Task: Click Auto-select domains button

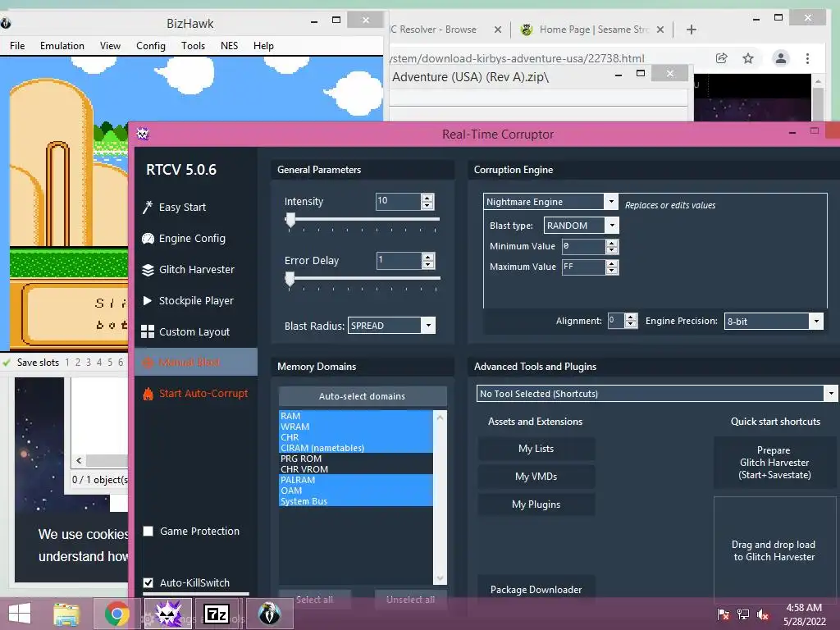Action: [x=362, y=396]
